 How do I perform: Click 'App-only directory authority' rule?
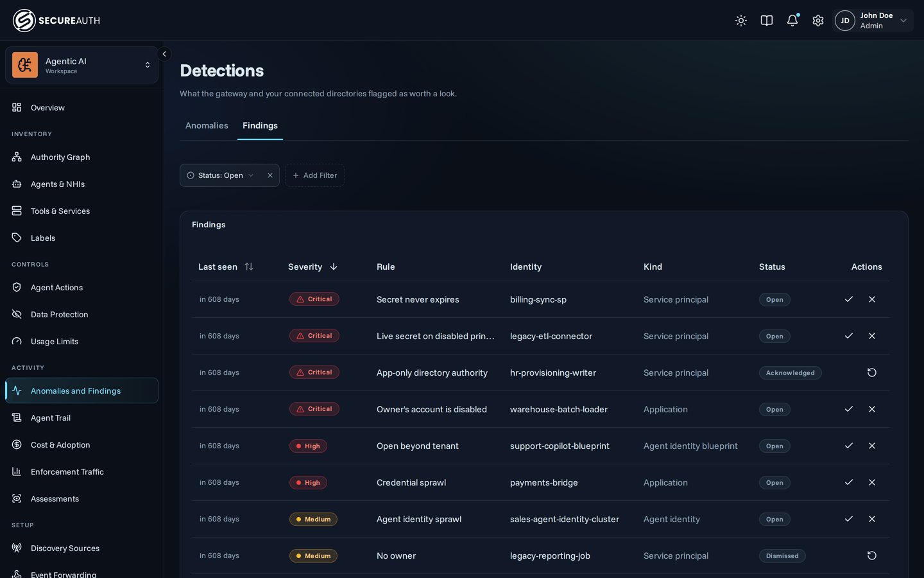(432, 372)
